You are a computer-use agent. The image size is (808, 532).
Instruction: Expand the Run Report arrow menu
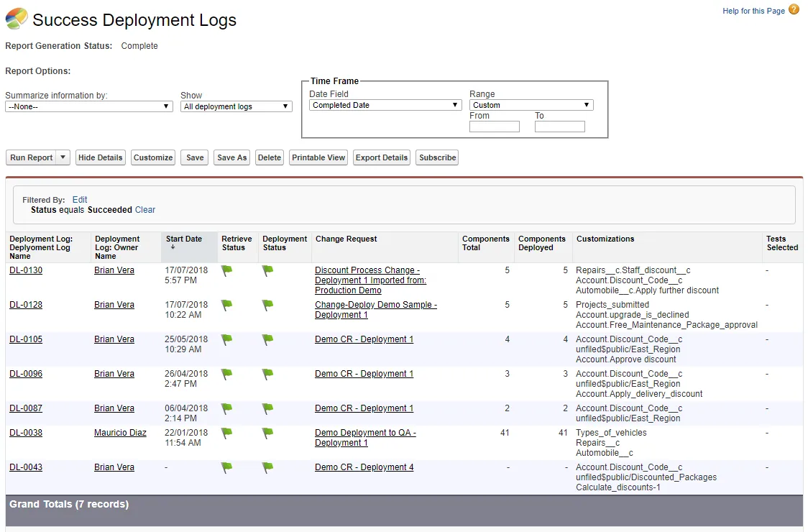[63, 157]
